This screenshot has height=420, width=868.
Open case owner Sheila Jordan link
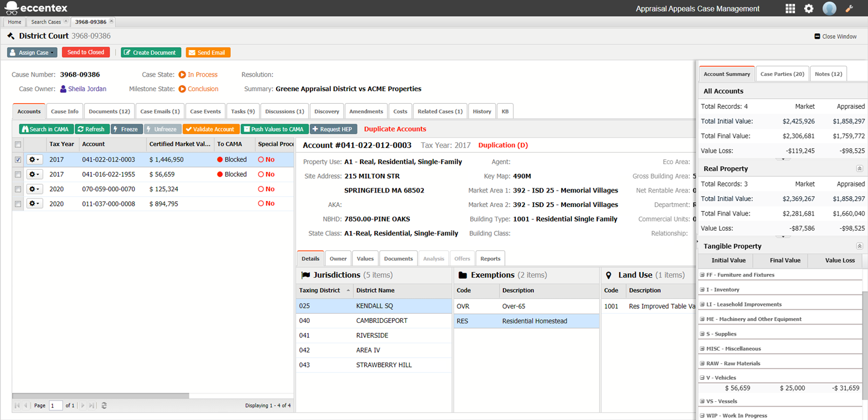[87, 89]
